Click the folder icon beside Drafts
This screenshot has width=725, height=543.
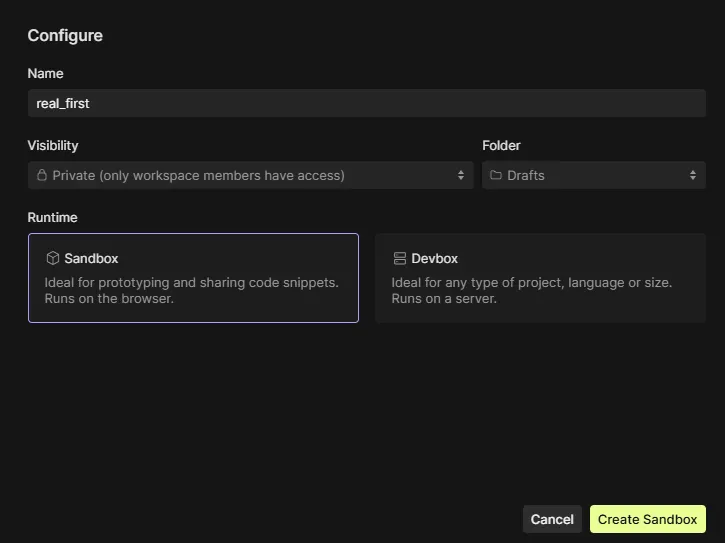point(496,175)
